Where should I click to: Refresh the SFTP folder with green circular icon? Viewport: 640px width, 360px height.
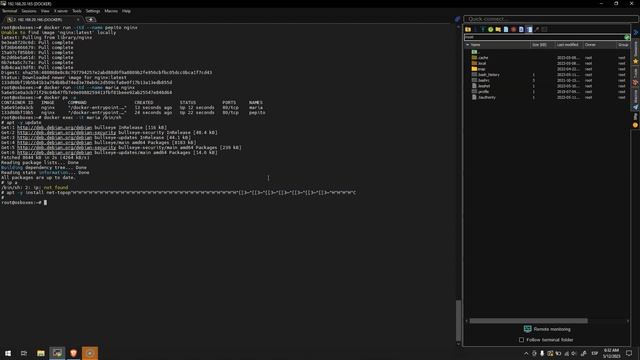coord(491,29)
